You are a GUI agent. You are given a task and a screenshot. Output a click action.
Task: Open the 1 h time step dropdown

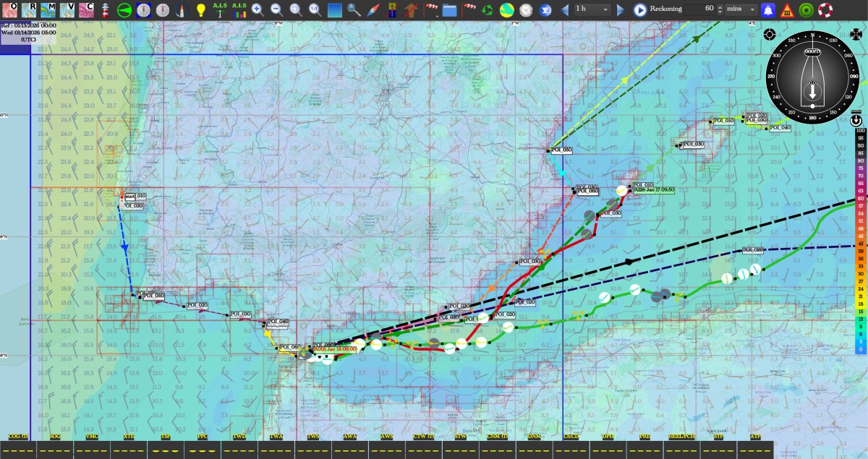coord(592,9)
